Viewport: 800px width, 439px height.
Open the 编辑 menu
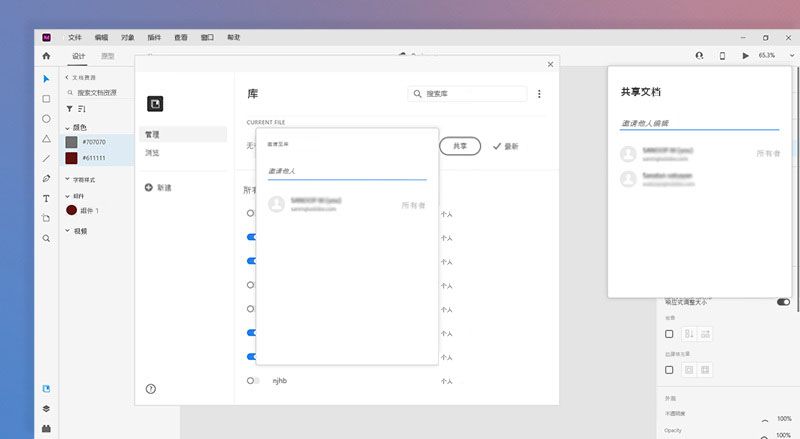[102, 37]
